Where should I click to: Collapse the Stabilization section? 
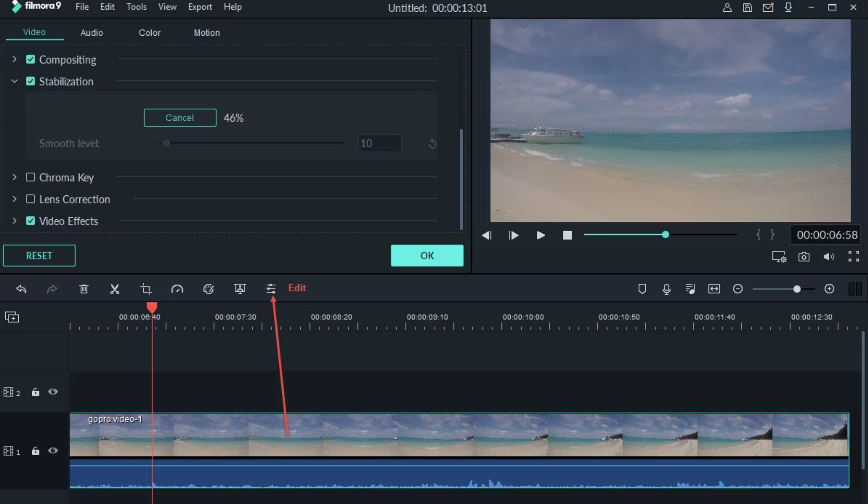click(14, 82)
